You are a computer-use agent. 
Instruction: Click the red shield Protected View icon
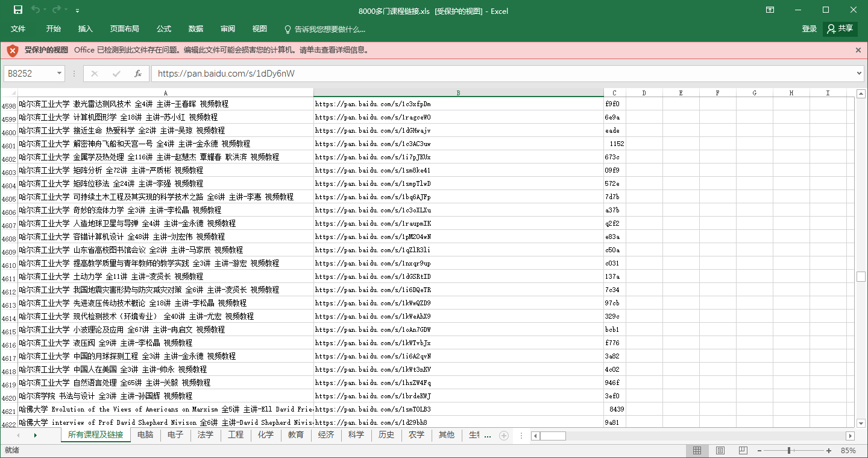(13, 50)
